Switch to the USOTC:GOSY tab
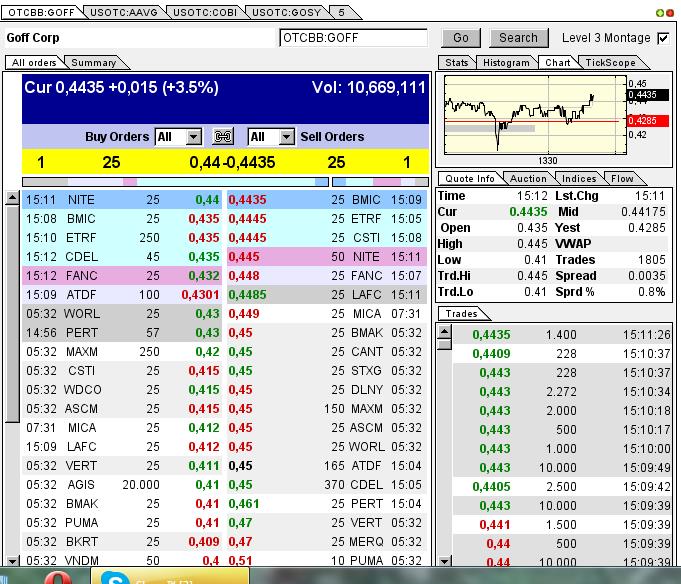 (x=286, y=13)
